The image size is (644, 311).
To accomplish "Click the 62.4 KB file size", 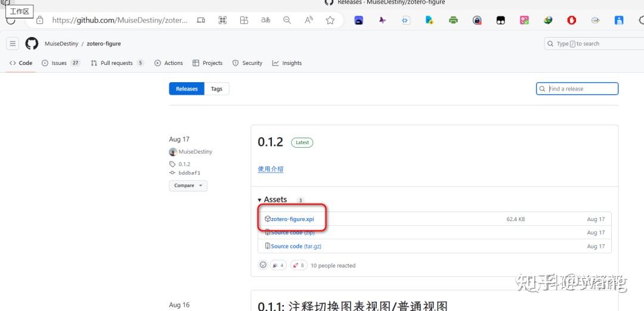I will coord(515,219).
